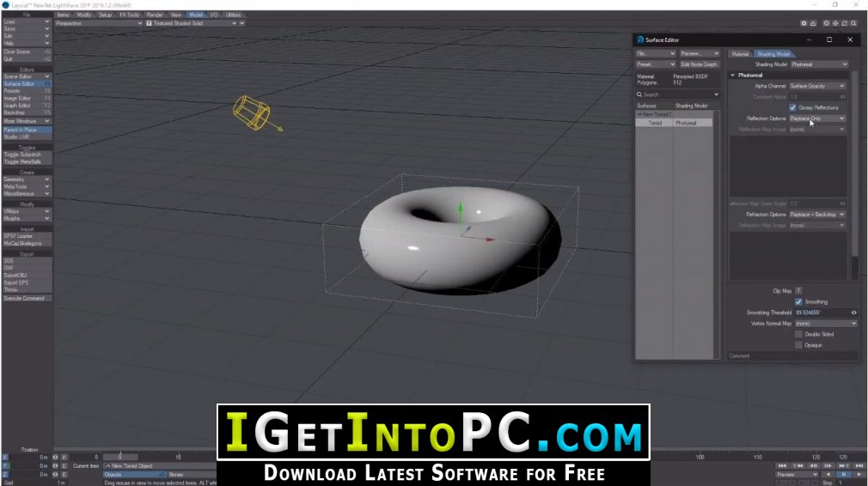
Task: Switch to the Material tab in Surface Editor
Action: tap(740, 53)
